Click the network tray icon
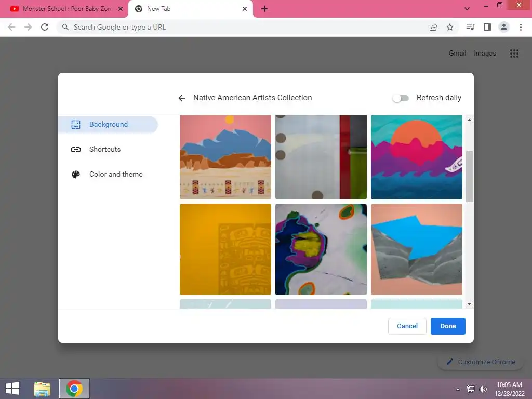532x399 pixels. (471, 389)
